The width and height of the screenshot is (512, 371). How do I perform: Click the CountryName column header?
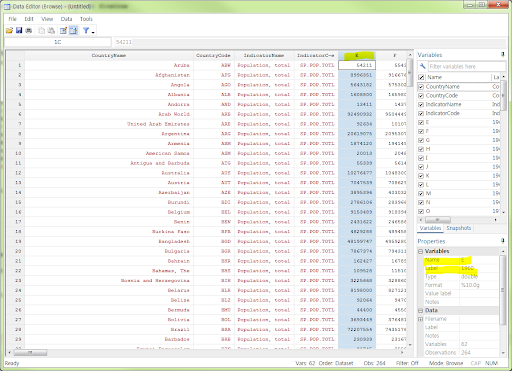[x=109, y=55]
